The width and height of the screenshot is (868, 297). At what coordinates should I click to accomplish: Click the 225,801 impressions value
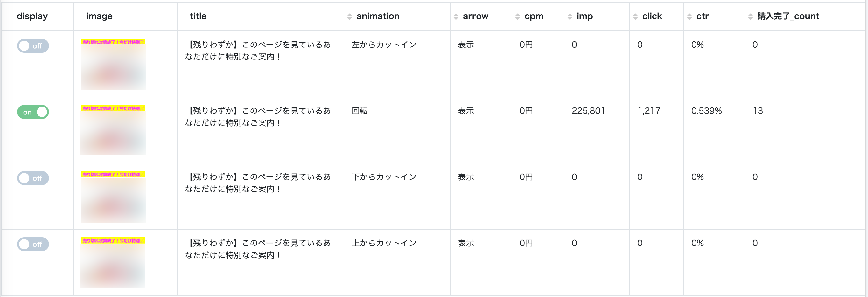pyautogui.click(x=588, y=111)
